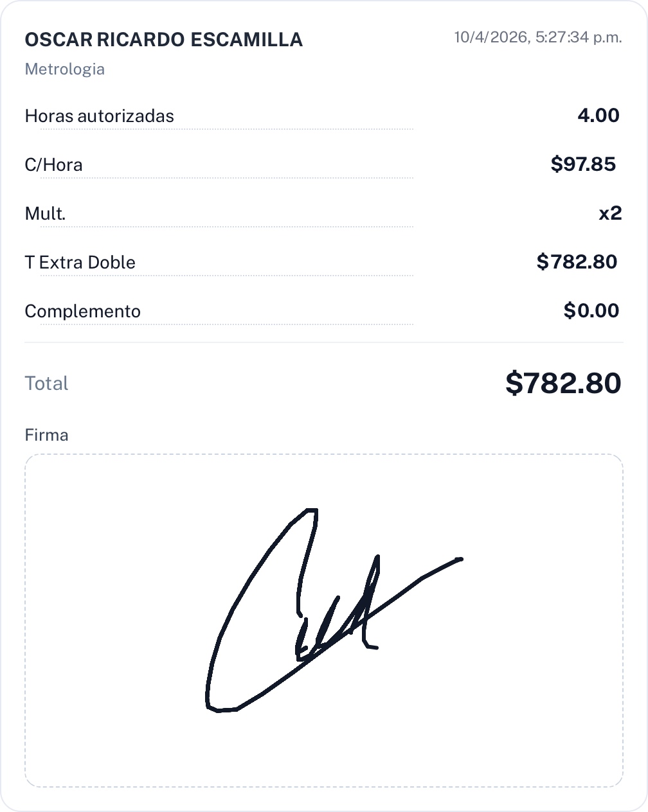Click the divider line above Total
648x812 pixels.
[x=323, y=342]
